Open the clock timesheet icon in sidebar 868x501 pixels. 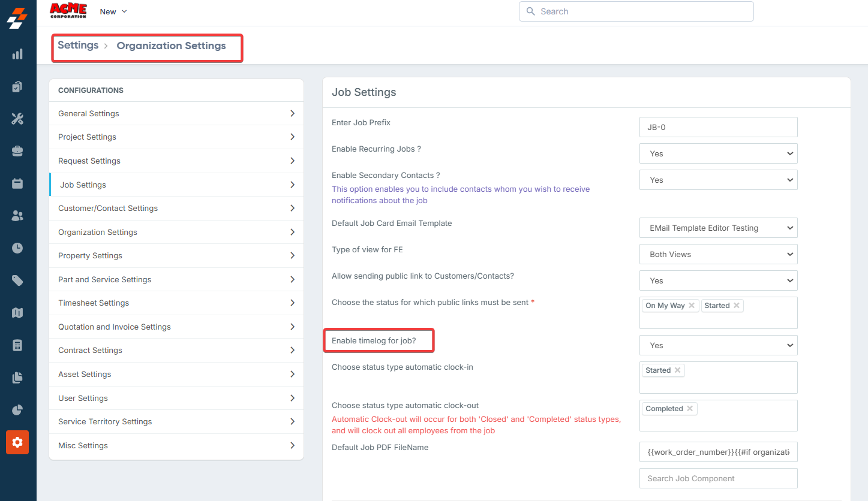click(x=17, y=248)
